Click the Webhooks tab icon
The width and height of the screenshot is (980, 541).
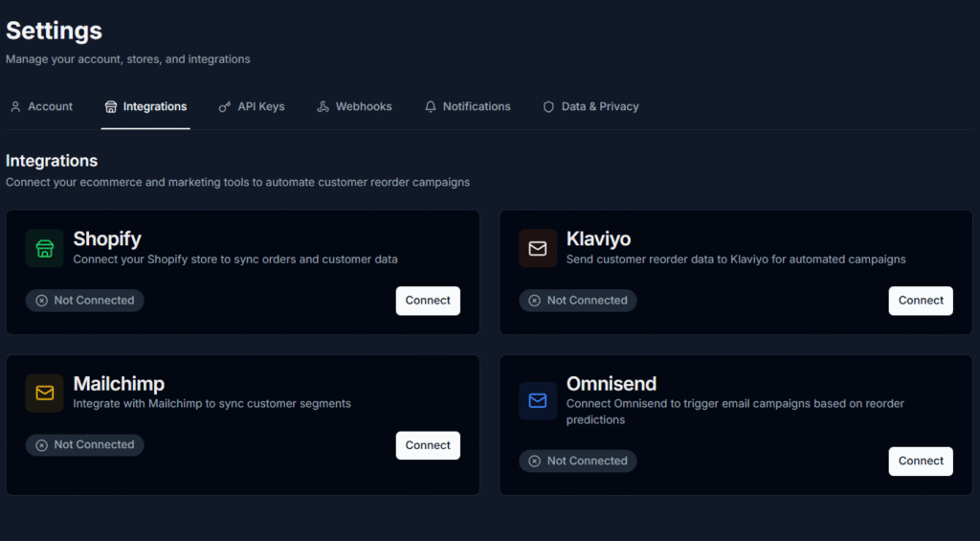[x=323, y=107]
